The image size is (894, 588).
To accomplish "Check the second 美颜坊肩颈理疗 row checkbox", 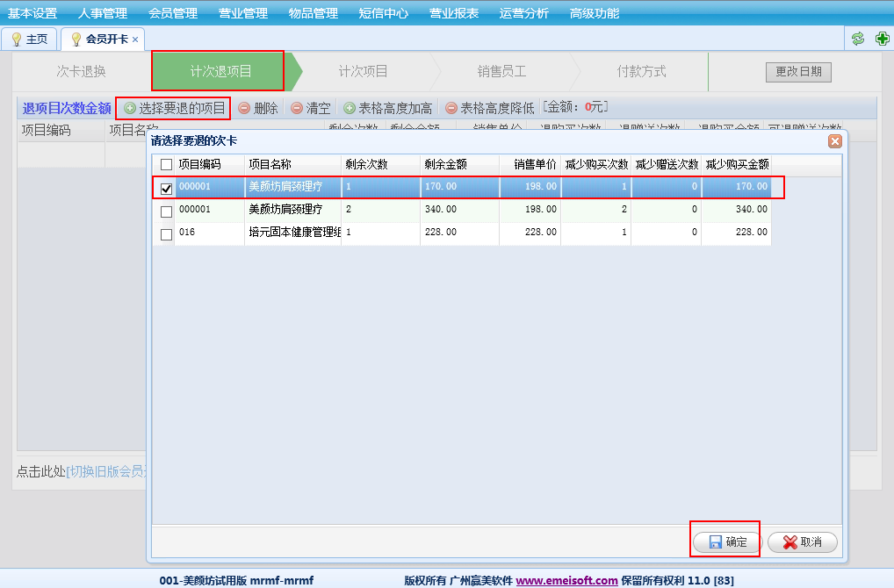I will pyautogui.click(x=166, y=212).
